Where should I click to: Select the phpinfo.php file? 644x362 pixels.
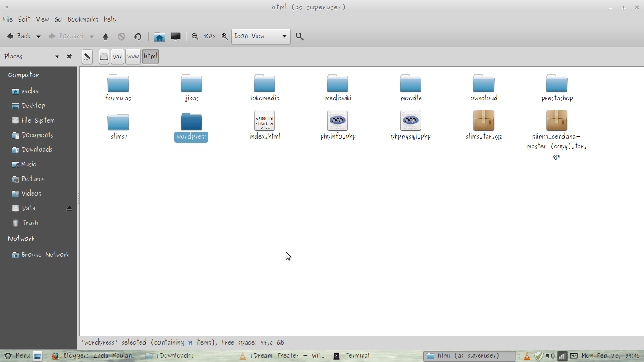[338, 125]
